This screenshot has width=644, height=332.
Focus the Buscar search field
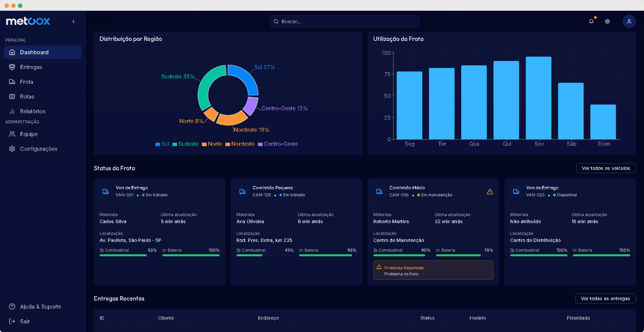(344, 21)
